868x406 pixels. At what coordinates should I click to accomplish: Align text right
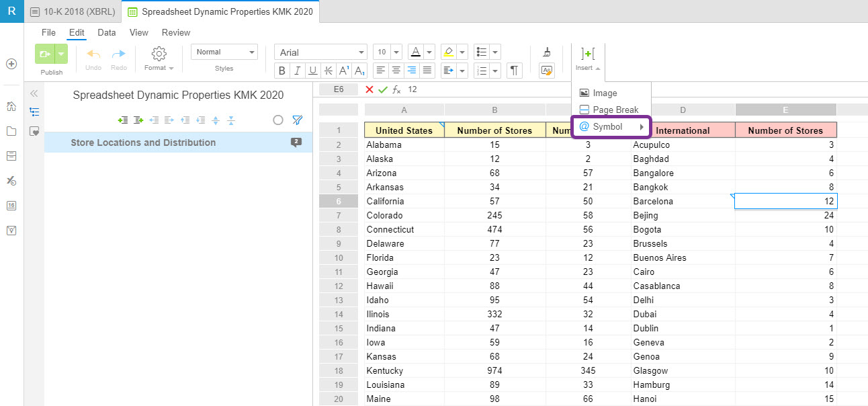point(412,70)
